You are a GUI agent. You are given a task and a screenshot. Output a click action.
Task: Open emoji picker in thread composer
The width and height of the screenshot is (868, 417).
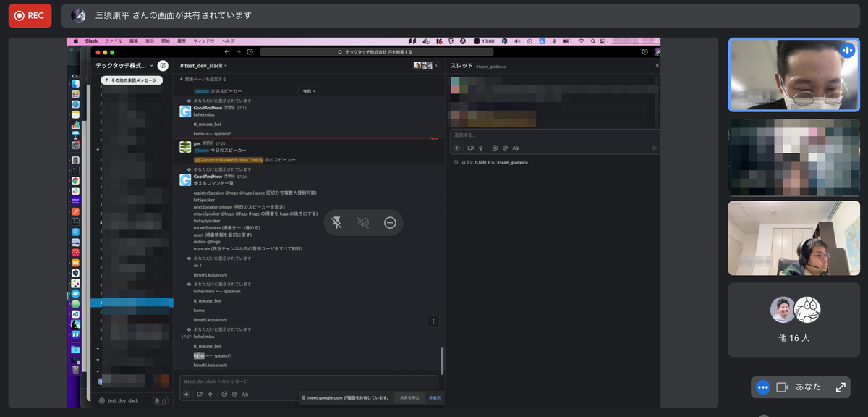click(x=495, y=148)
